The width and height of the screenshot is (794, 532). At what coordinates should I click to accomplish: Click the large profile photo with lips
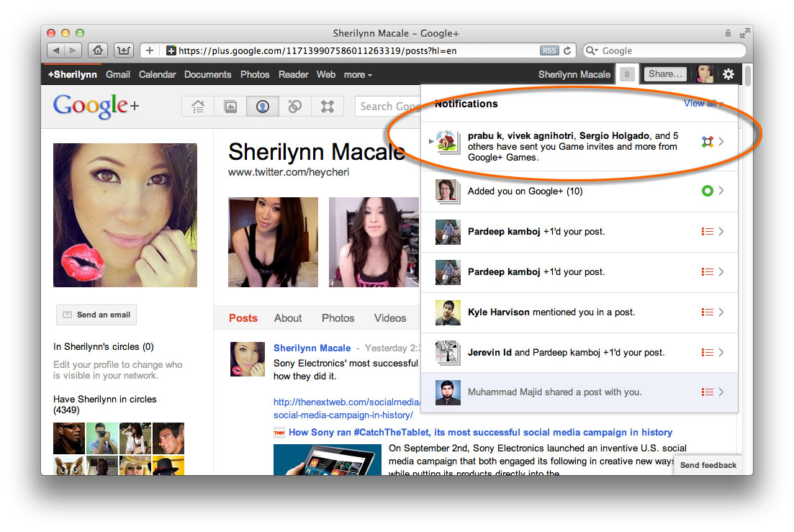[x=125, y=215]
